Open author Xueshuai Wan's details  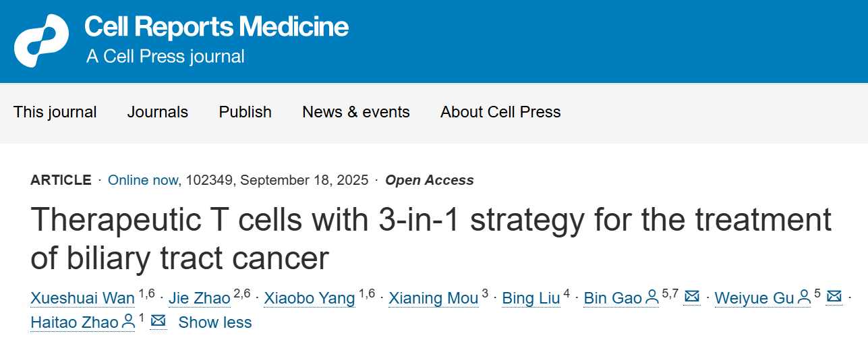tap(83, 298)
